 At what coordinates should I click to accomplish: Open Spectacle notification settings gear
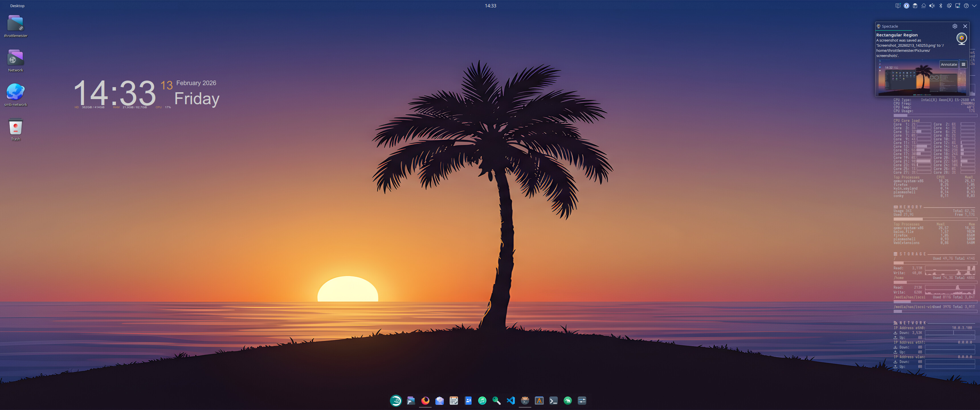pos(955,26)
